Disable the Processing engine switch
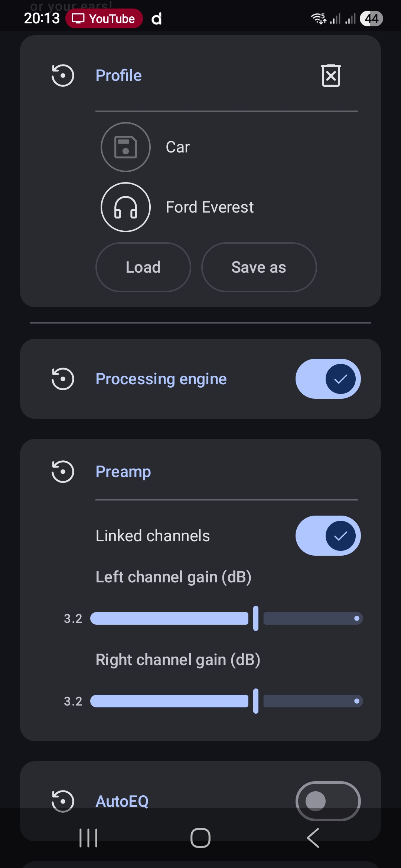The height and width of the screenshot is (868, 401). pos(328,379)
